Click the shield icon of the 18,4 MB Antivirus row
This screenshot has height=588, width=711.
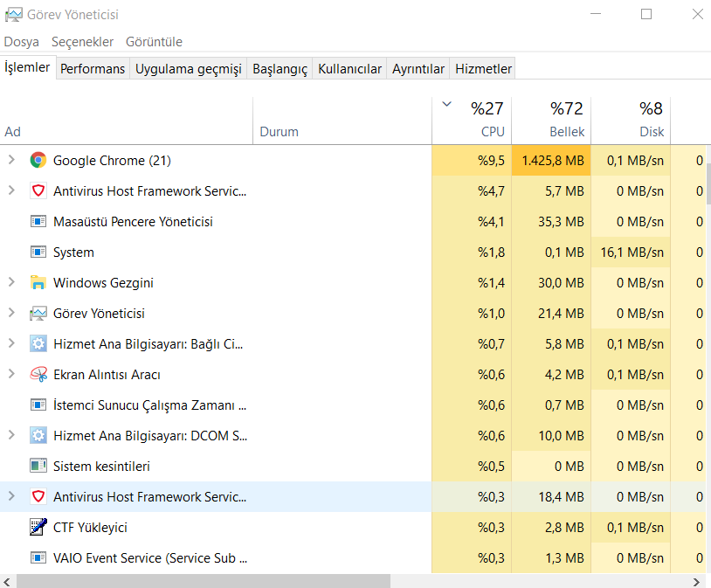click(38, 496)
